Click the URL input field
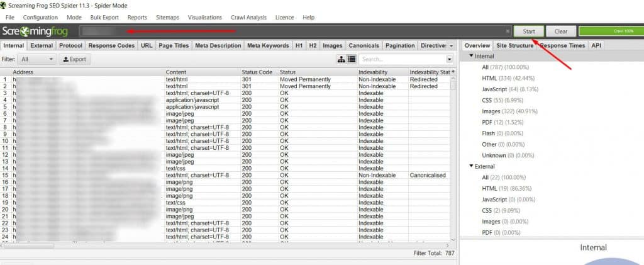 coord(296,31)
